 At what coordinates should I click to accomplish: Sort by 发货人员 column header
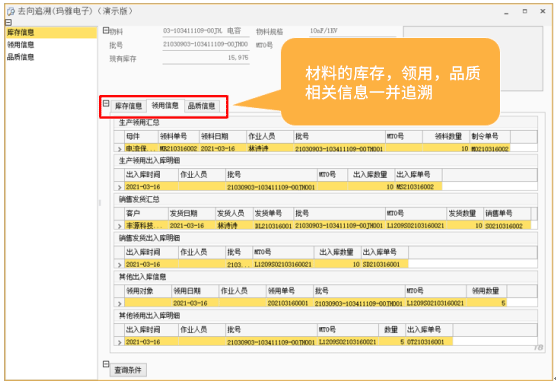234,213
